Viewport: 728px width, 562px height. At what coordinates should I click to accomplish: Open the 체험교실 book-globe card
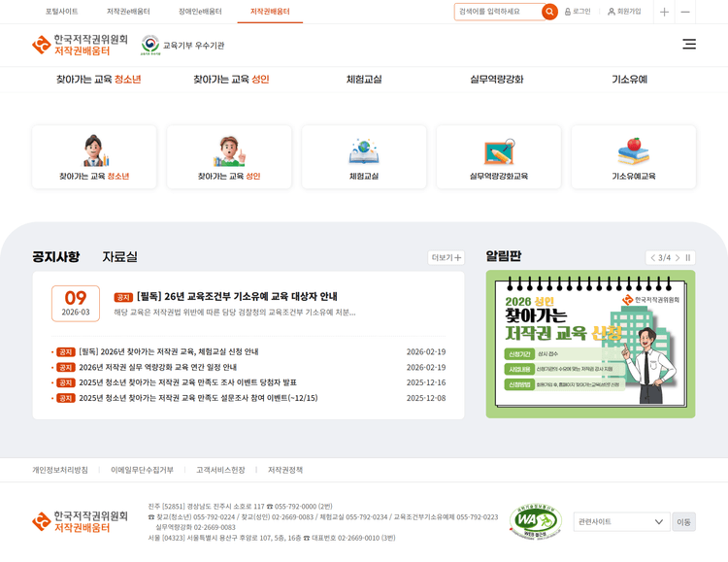click(x=364, y=157)
